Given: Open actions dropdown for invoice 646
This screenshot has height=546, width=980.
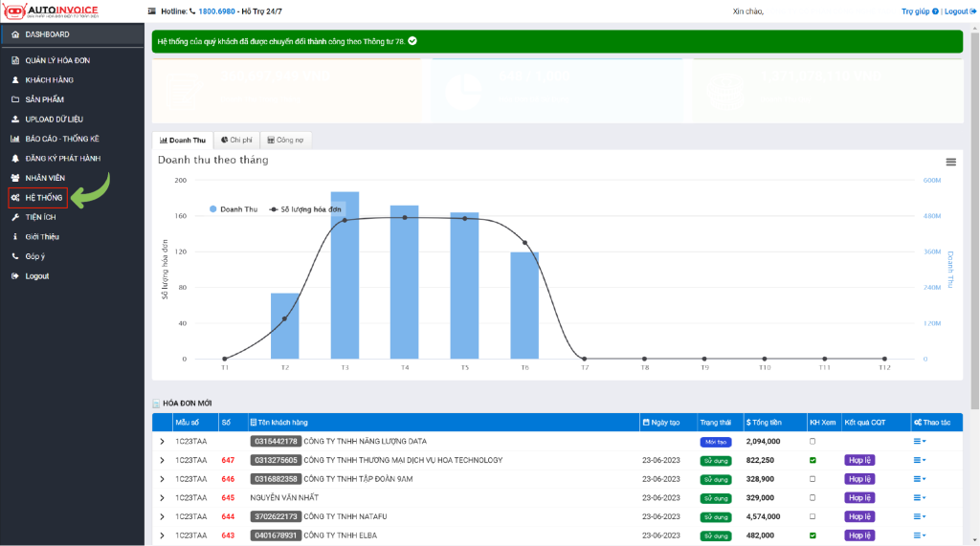Looking at the screenshot, I should (x=920, y=479).
